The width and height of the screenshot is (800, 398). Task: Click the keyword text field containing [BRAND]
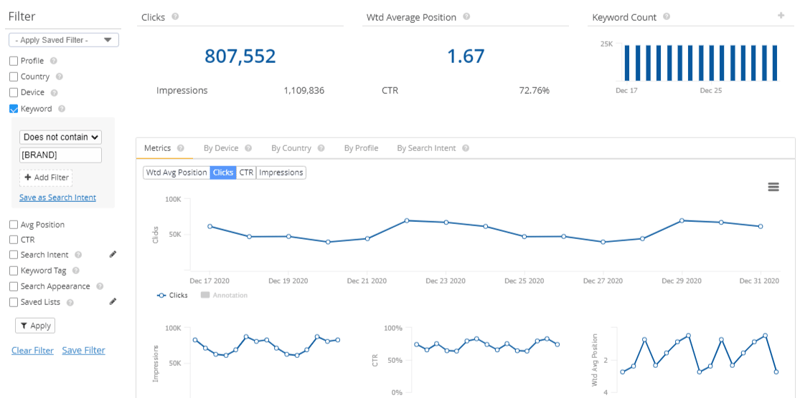coord(60,155)
